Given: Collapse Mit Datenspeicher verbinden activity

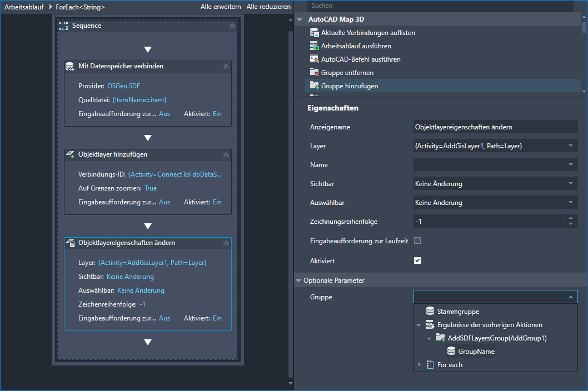Looking at the screenshot, I should (x=226, y=67).
